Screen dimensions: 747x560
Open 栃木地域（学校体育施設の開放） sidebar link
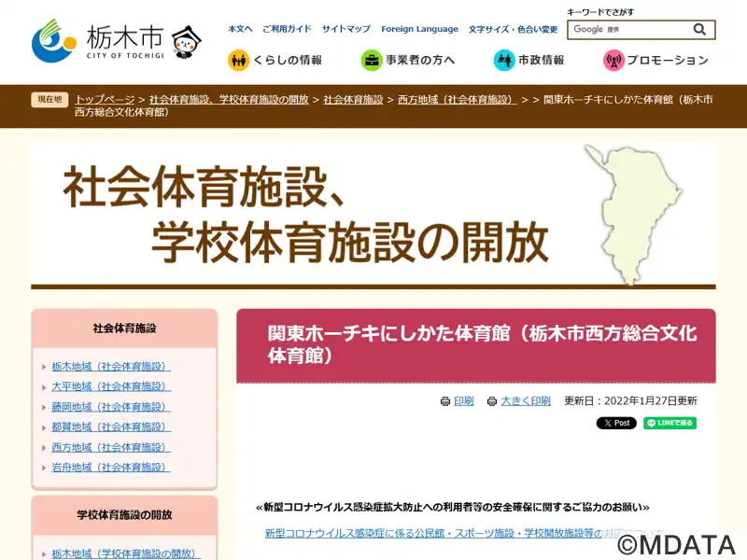[x=126, y=553]
